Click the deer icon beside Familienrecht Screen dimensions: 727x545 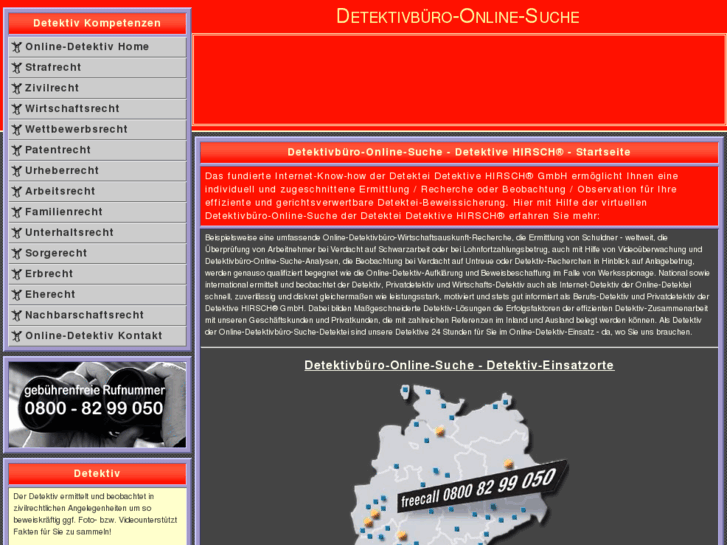[17, 212]
